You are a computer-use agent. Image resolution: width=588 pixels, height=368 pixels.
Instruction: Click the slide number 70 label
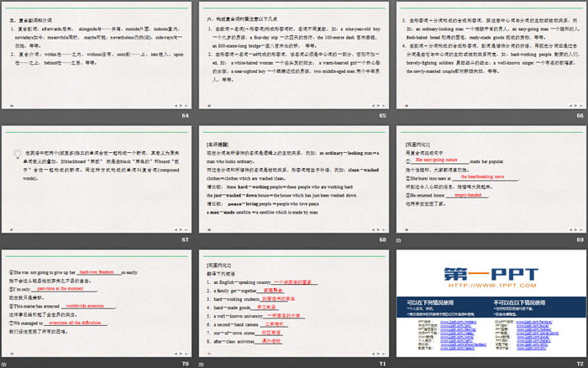(x=186, y=364)
